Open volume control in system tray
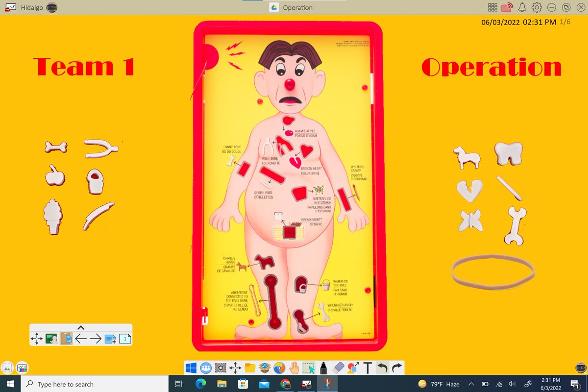 click(x=513, y=384)
